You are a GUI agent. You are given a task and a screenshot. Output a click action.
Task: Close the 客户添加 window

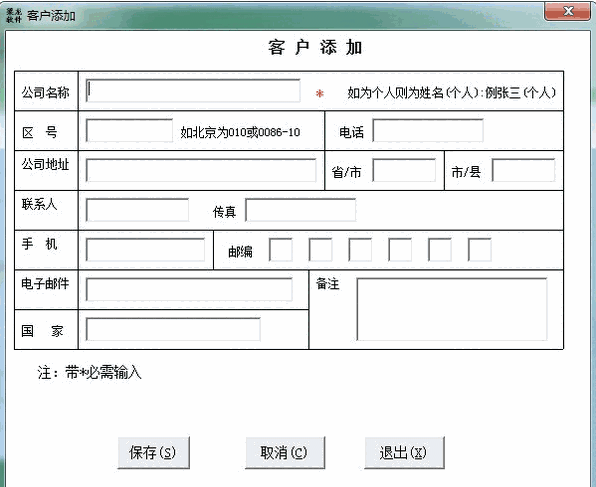click(x=567, y=11)
